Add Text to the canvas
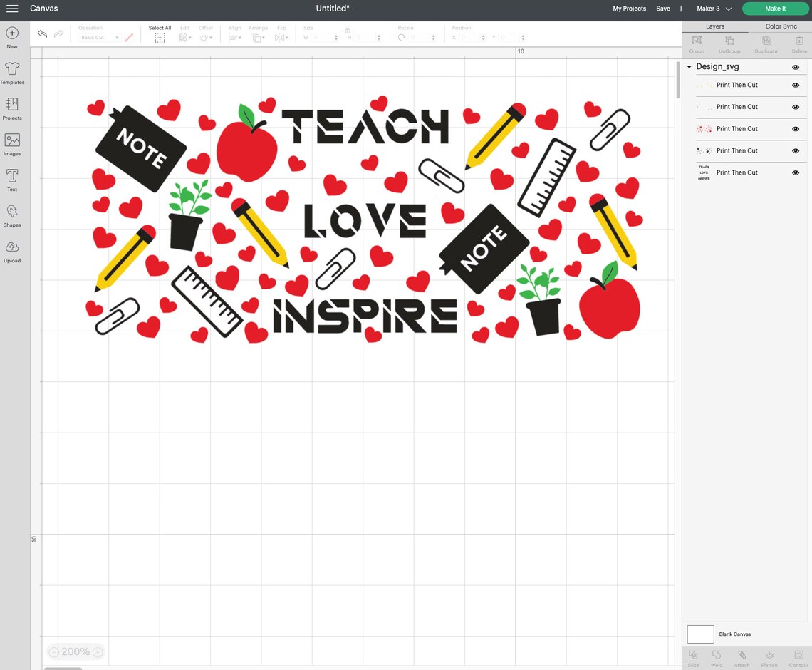Viewport: 812px width, 670px height. (x=12, y=180)
